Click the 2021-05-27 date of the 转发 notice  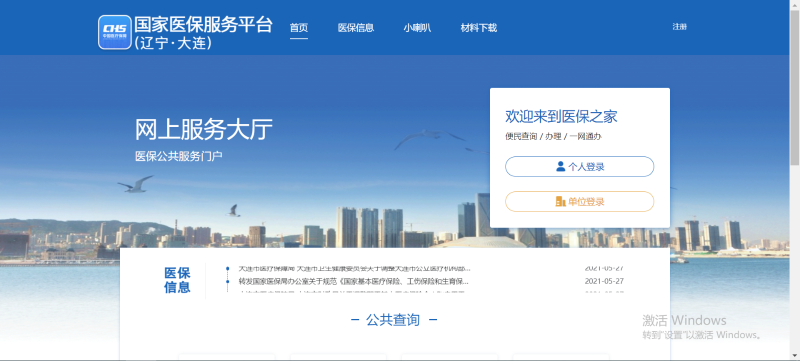point(604,281)
